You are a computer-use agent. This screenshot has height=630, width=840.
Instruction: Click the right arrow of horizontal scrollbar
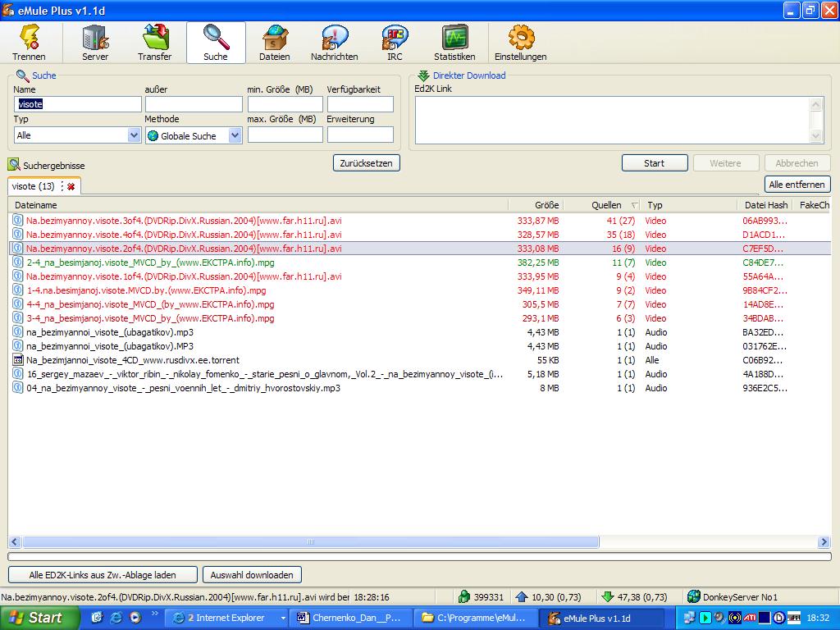(x=824, y=541)
